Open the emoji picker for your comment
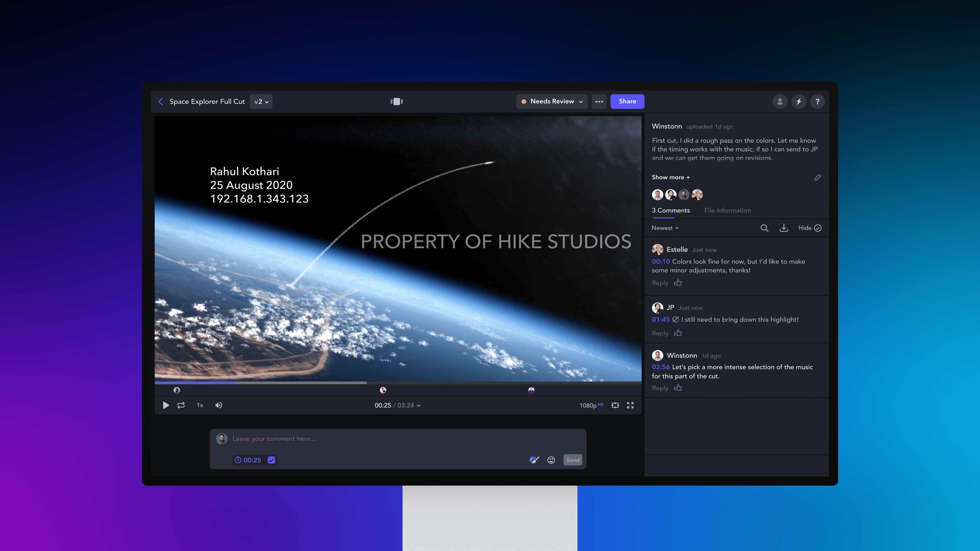Viewport: 980px width, 551px height. click(551, 460)
